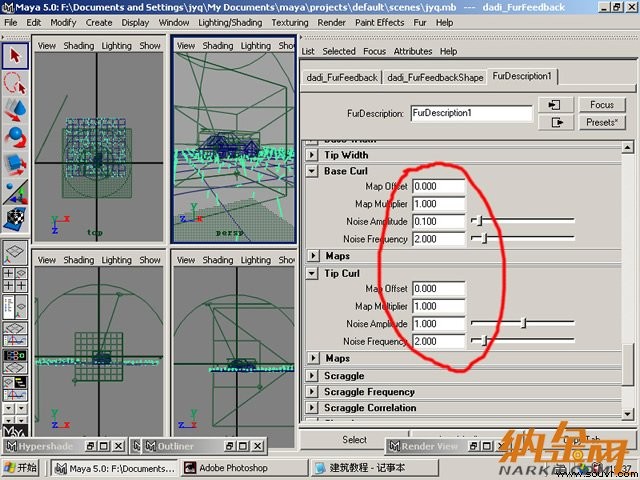Click the FurDescription name field
The width and height of the screenshot is (640, 480).
tap(471, 113)
